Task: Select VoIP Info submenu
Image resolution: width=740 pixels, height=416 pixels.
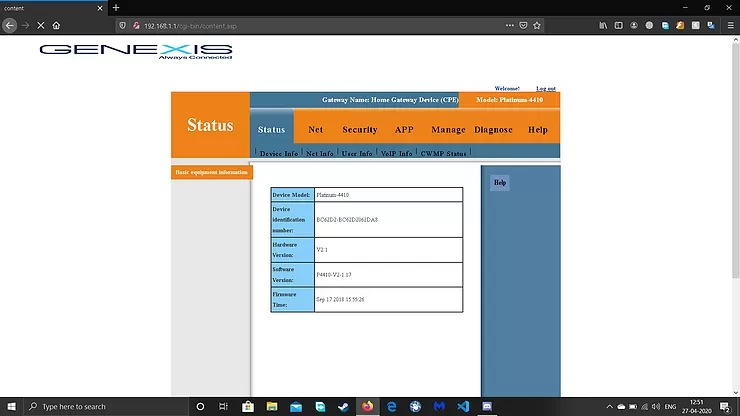Action: tap(396, 153)
